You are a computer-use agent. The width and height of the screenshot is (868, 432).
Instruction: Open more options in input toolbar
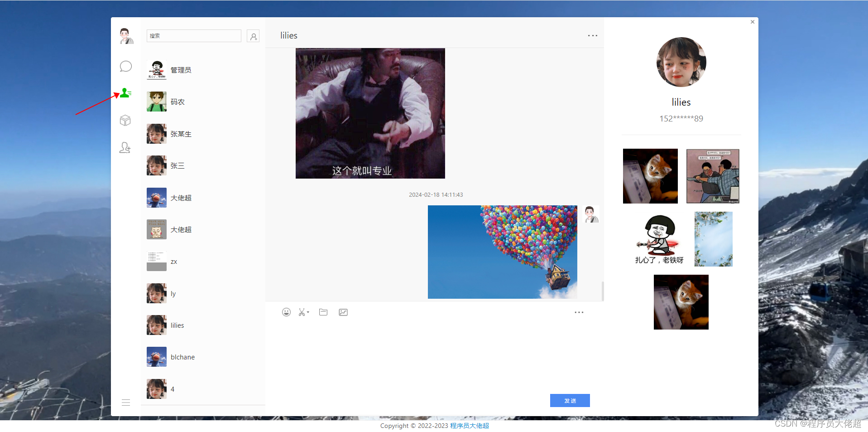click(579, 312)
